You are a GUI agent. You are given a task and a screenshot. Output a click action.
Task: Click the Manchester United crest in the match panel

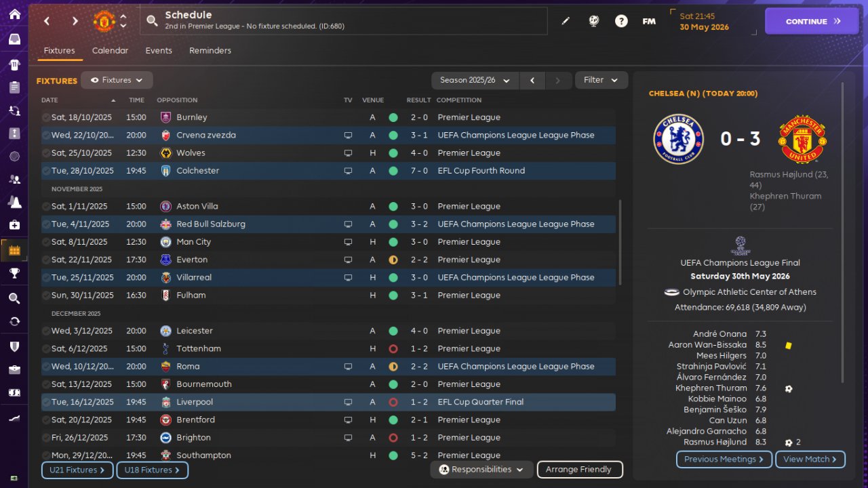pos(802,139)
